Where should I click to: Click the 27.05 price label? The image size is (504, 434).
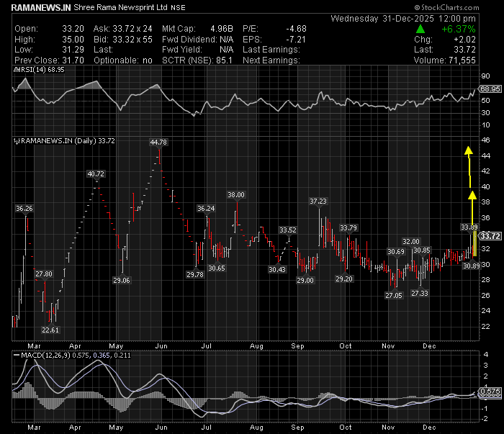(x=394, y=296)
